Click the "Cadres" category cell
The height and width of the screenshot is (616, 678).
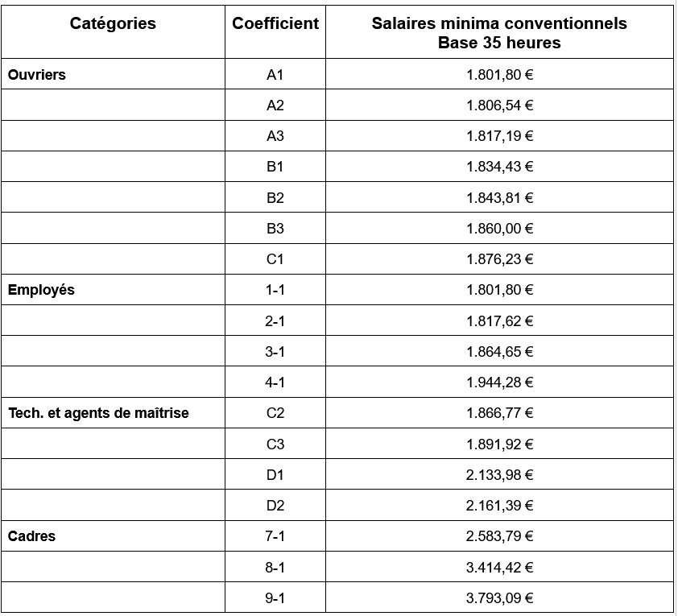(x=31, y=535)
